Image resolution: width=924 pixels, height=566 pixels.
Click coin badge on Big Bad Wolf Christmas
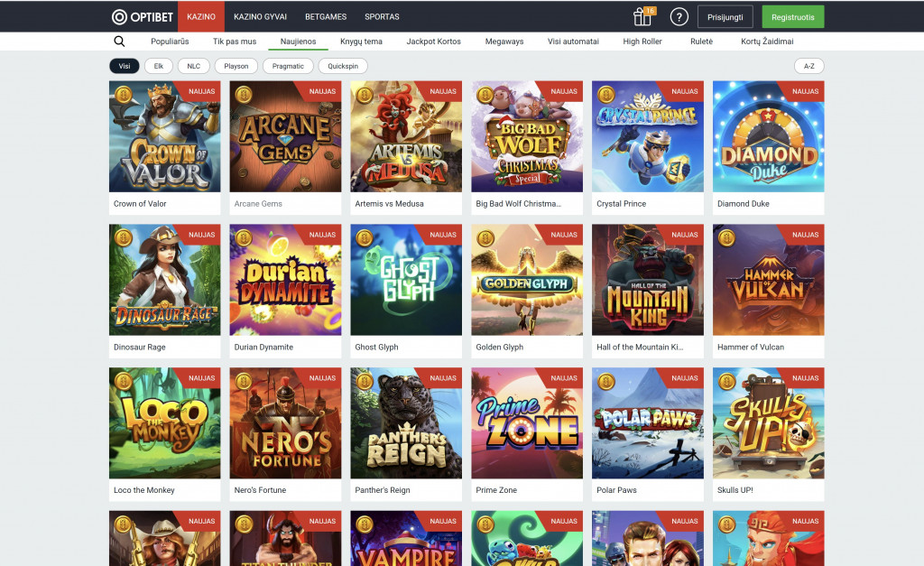pos(484,94)
